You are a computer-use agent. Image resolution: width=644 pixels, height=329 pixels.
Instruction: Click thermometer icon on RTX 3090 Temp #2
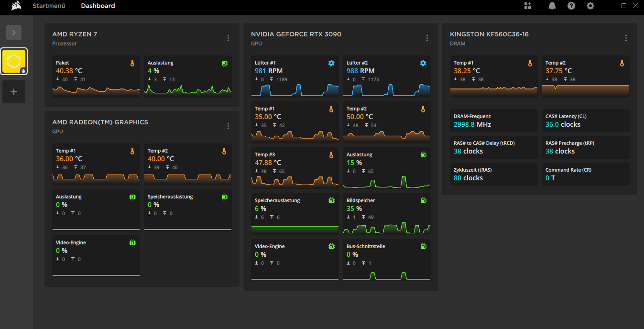423,109
